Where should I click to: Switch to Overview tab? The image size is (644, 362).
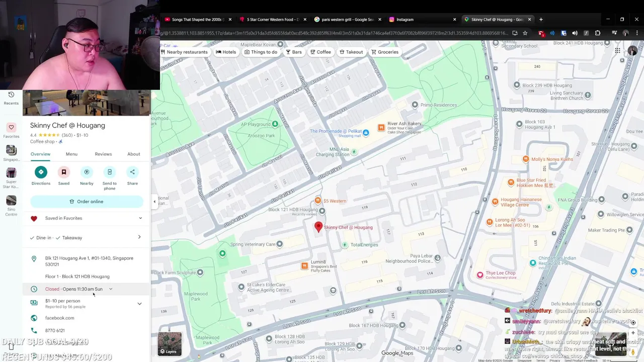[x=40, y=154]
